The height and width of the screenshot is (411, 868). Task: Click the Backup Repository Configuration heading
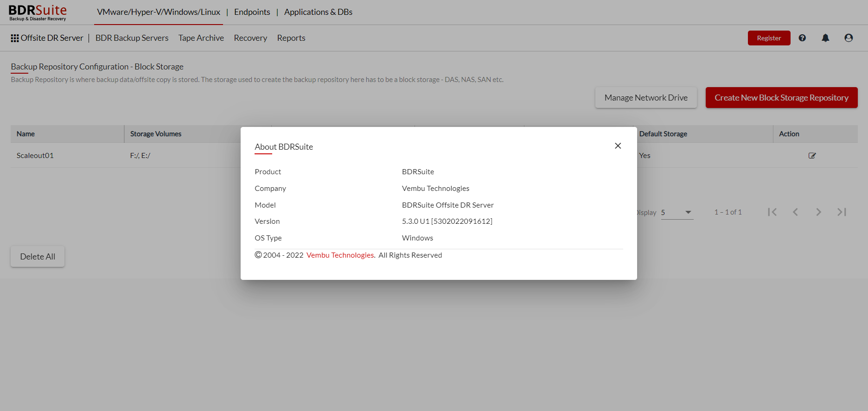[x=97, y=67]
